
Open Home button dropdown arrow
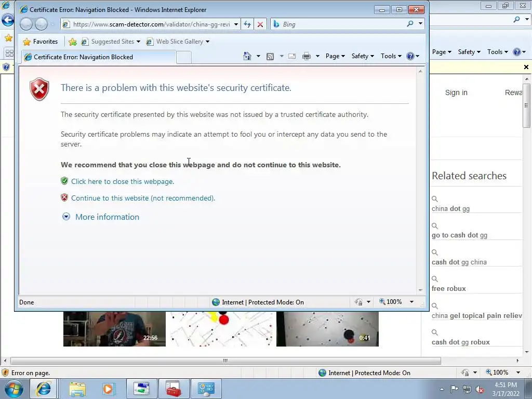(x=258, y=56)
